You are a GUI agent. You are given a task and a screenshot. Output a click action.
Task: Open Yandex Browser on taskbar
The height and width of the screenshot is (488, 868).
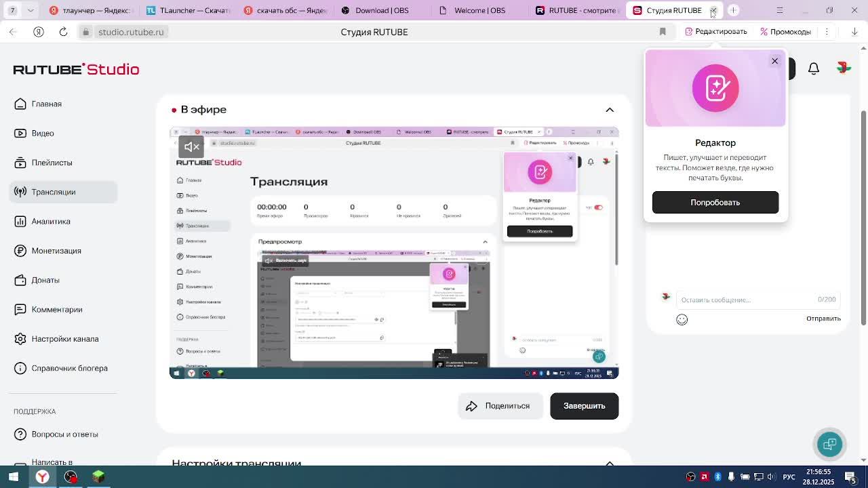42,477
